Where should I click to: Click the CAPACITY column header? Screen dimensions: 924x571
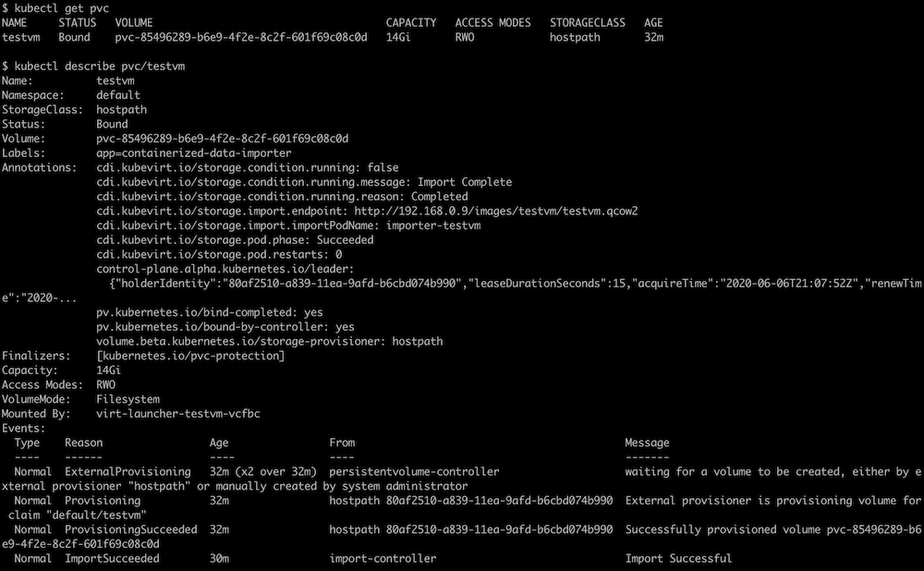coord(411,22)
